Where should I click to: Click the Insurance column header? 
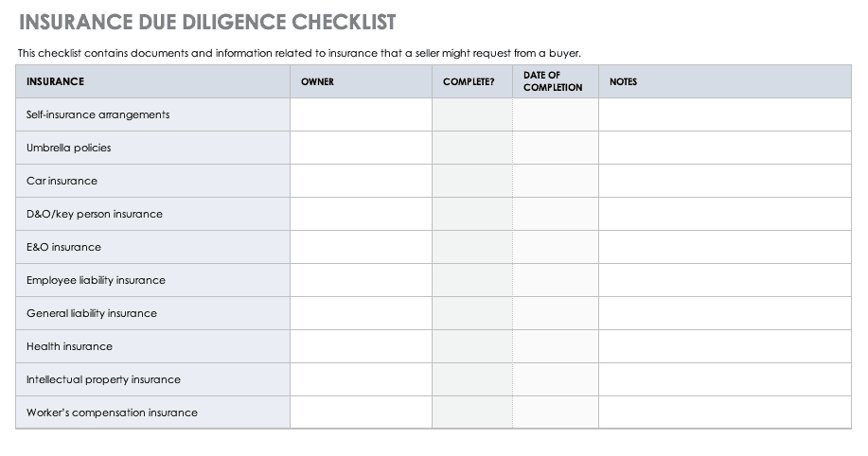tap(55, 81)
